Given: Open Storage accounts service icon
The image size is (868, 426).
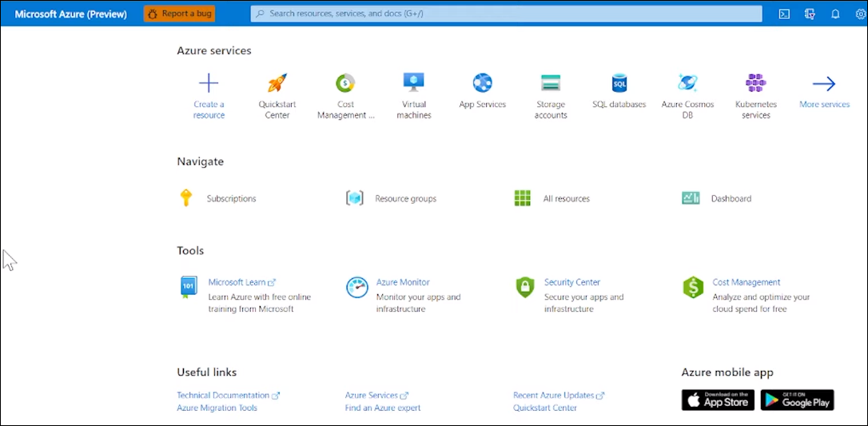Looking at the screenshot, I should point(551,83).
